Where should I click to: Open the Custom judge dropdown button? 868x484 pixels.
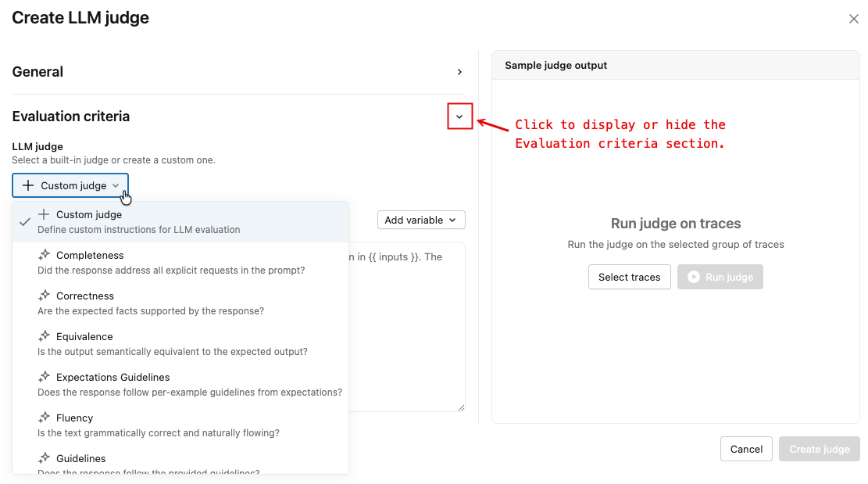[x=70, y=185]
